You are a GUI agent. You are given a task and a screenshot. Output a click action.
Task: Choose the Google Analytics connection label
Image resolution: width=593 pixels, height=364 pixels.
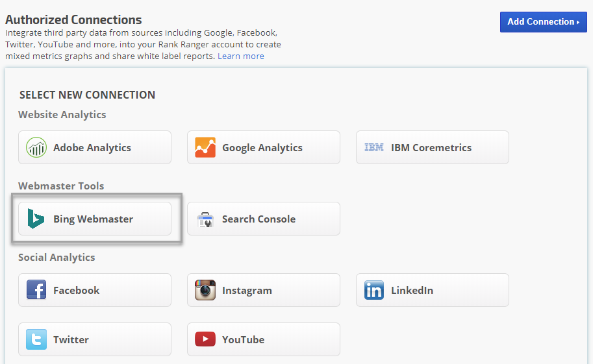tap(262, 148)
